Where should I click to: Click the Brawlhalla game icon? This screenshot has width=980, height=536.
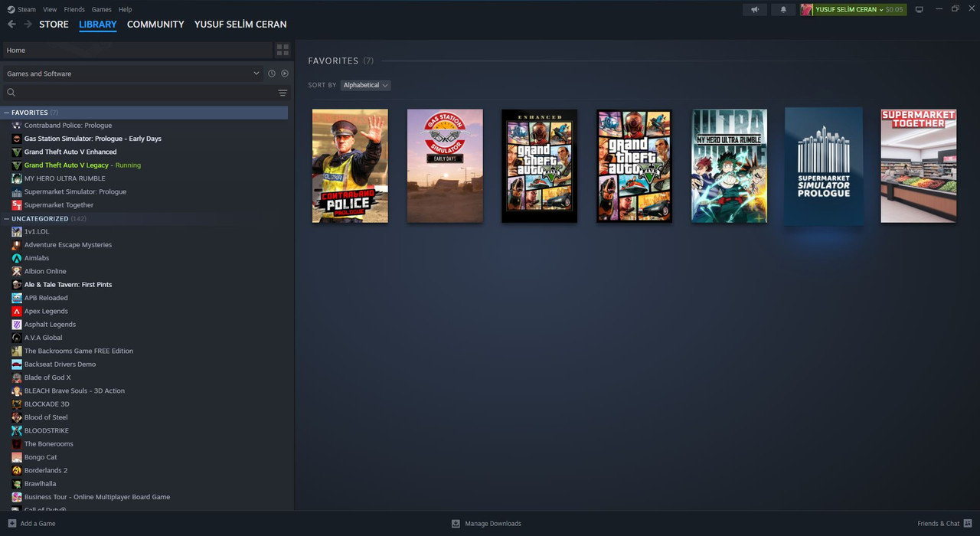pyautogui.click(x=17, y=484)
